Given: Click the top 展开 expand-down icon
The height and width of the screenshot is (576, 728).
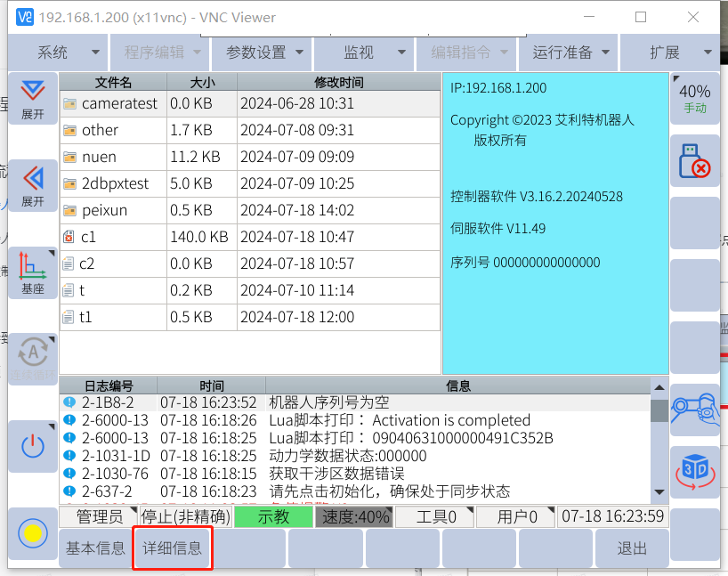Looking at the screenshot, I should [x=33, y=98].
